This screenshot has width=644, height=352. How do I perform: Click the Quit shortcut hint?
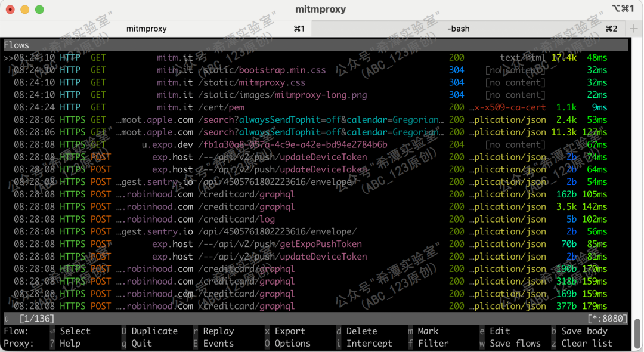coord(142,344)
